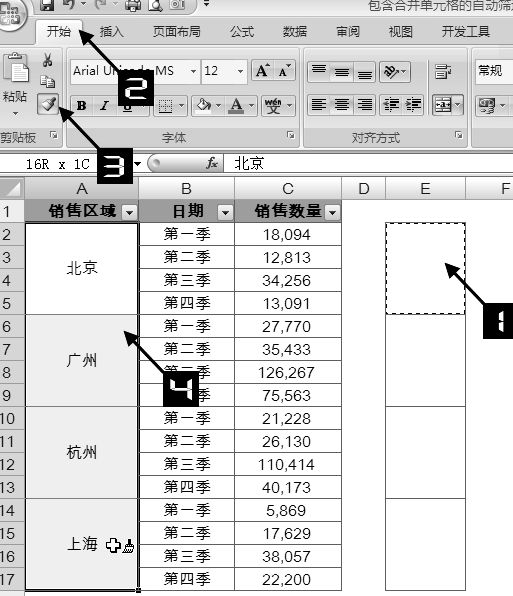Click the Font Color A button
This screenshot has width=513, height=596.
pyautogui.click(x=236, y=105)
